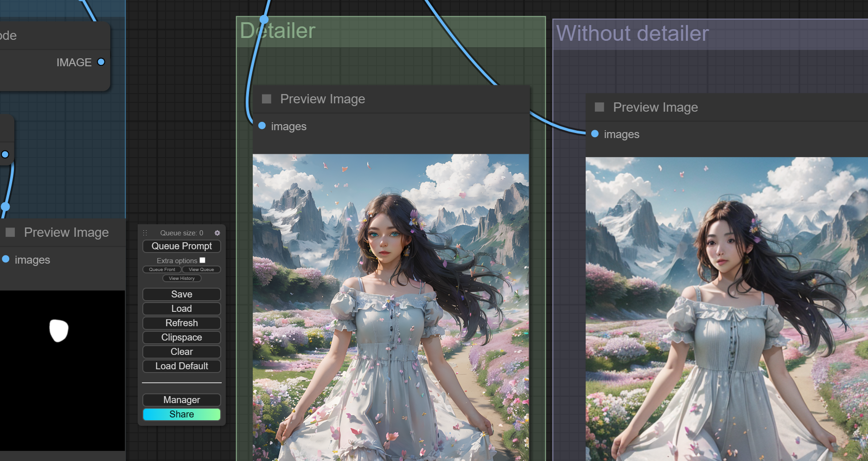The width and height of the screenshot is (868, 461).
Task: Open View History
Action: pos(182,278)
